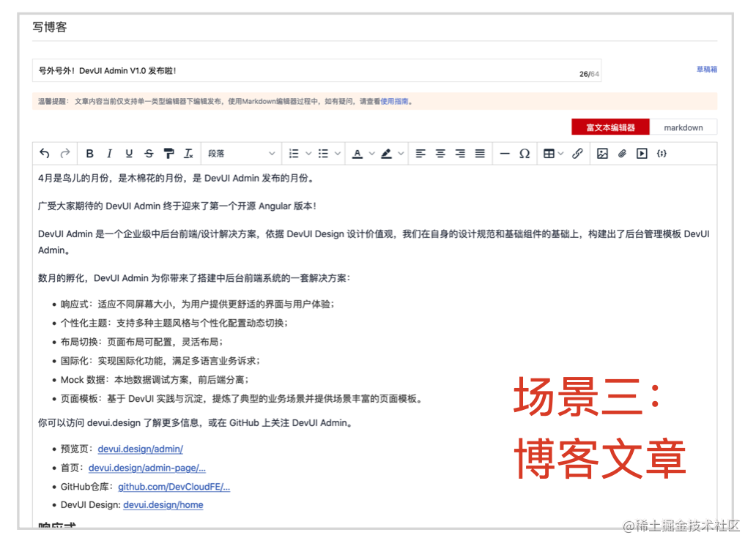The height and width of the screenshot is (549, 756).
Task: Undo the last edit
Action: pos(45,153)
